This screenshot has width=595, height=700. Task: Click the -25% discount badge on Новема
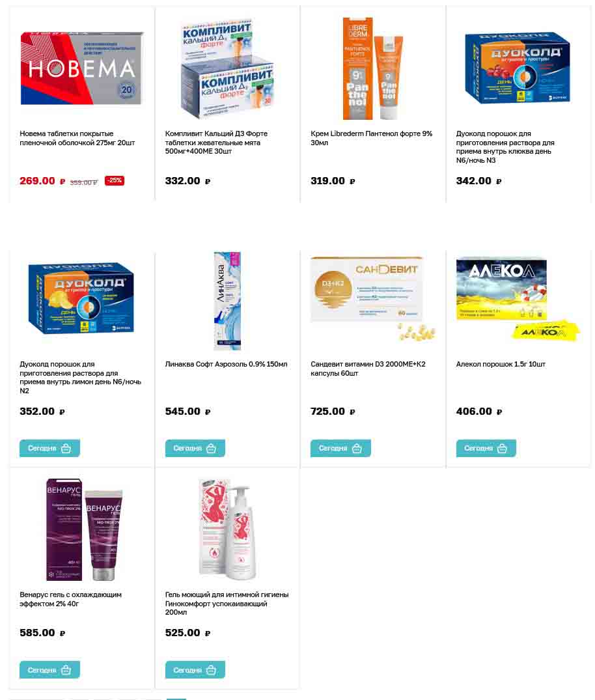tap(115, 180)
